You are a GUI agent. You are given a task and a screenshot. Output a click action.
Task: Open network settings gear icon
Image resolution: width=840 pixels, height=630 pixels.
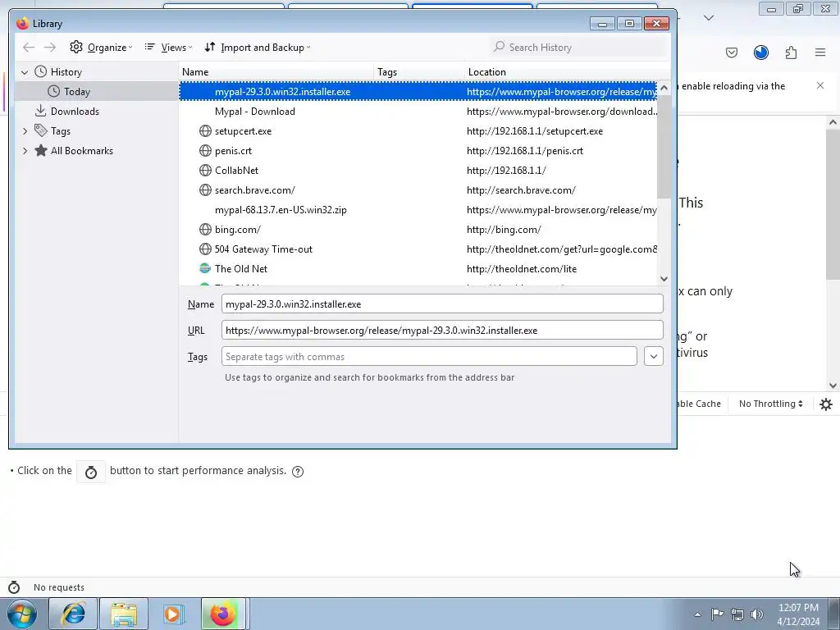[x=826, y=404]
